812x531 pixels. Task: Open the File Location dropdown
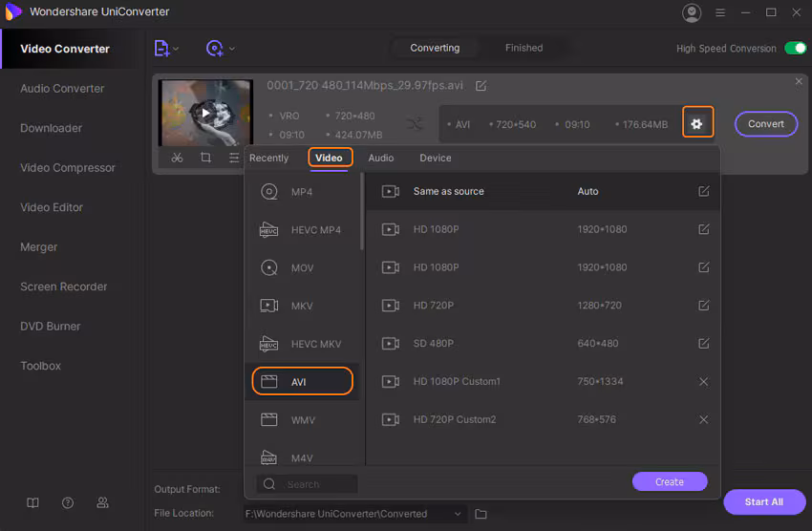459,514
